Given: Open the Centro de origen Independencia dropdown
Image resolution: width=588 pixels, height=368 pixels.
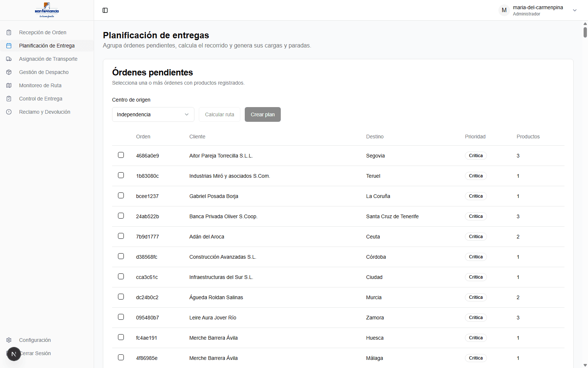Looking at the screenshot, I should click(x=153, y=114).
